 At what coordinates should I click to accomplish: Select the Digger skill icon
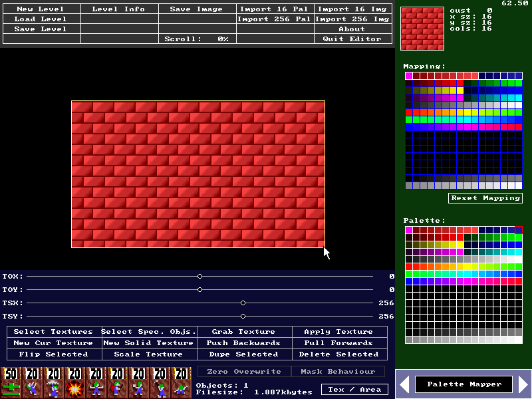coord(180,382)
